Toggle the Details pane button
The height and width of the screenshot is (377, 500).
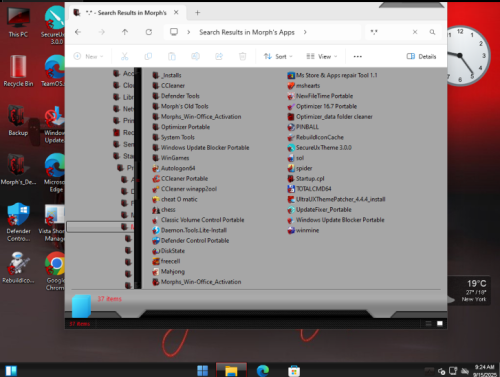421,56
